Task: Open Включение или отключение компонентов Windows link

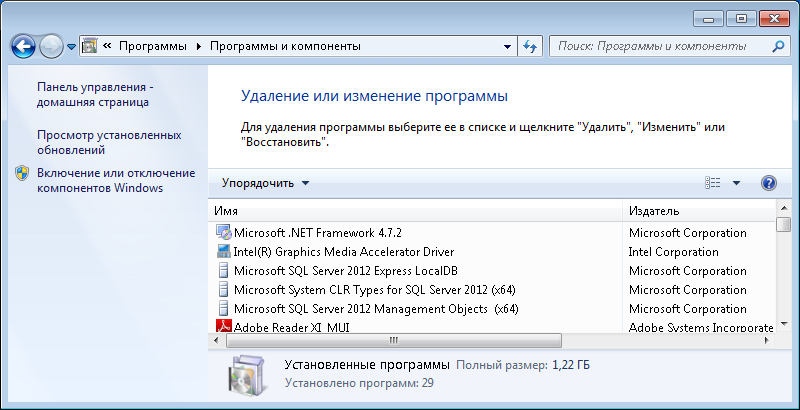Action: coord(116,181)
